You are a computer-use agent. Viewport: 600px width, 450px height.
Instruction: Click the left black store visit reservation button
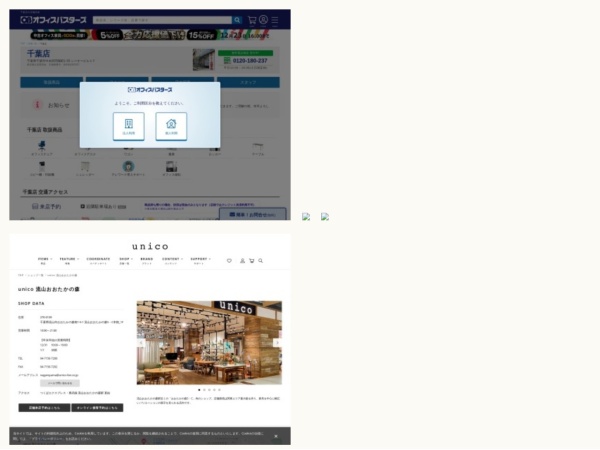44,408
